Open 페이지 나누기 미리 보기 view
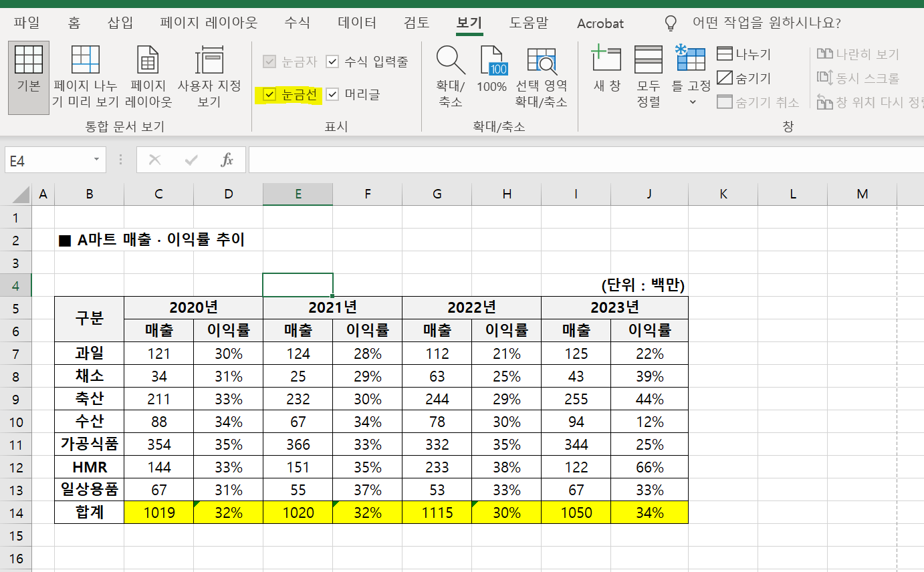 [x=86, y=77]
